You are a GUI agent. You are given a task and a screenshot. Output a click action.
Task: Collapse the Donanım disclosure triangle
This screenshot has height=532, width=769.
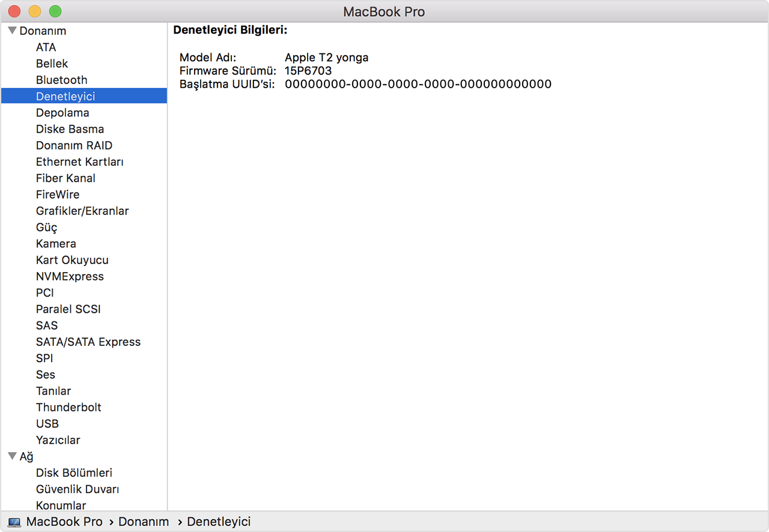tap(12, 31)
